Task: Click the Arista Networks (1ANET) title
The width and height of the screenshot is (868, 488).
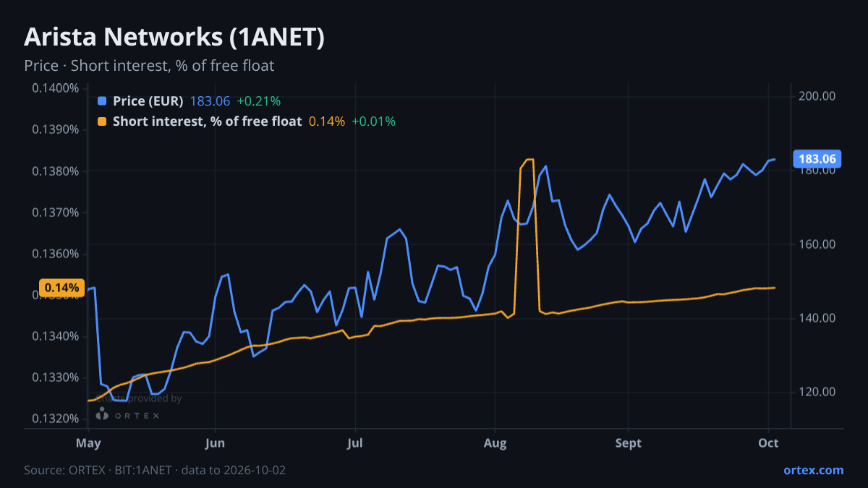Action: click(174, 38)
